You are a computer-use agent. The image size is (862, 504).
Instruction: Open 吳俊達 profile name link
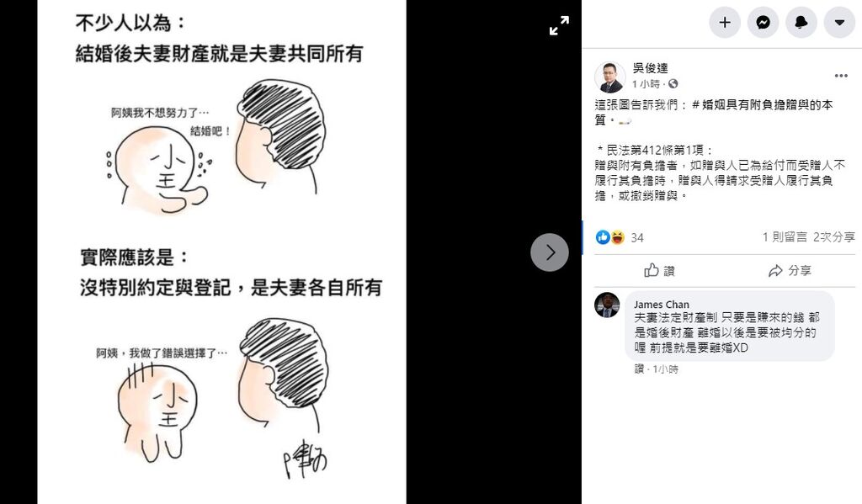tap(650, 68)
